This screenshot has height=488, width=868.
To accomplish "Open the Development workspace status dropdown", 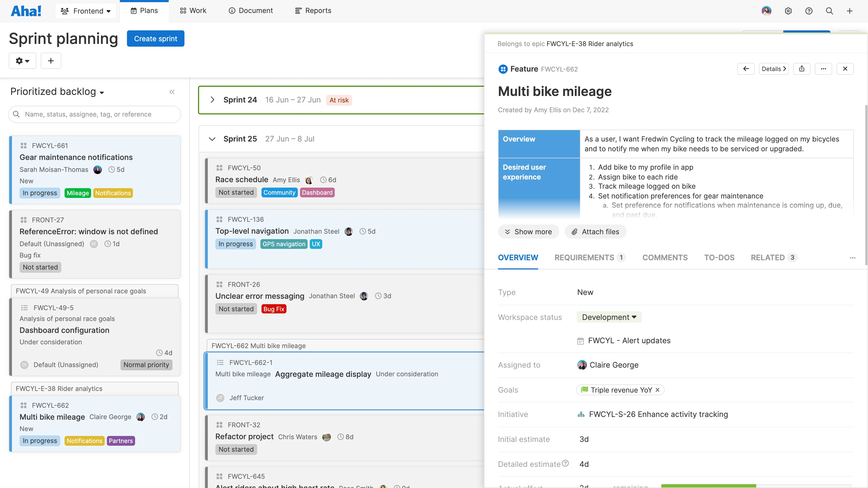I will click(609, 317).
